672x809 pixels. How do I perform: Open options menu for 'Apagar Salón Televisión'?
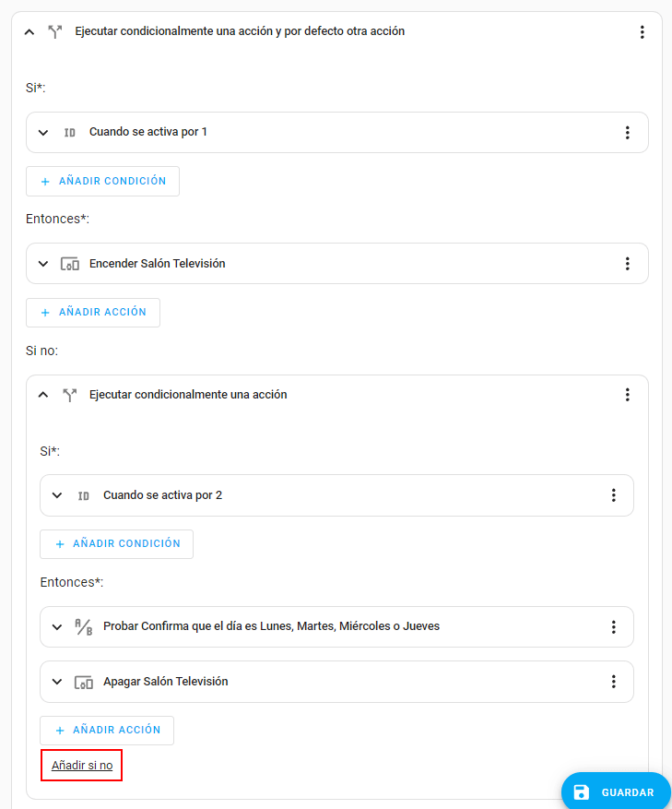pos(614,682)
